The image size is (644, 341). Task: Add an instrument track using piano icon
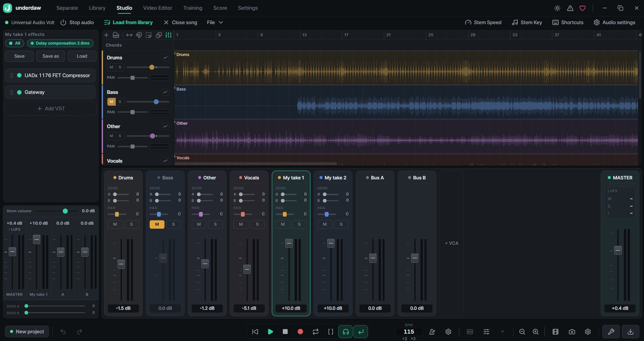(116, 35)
